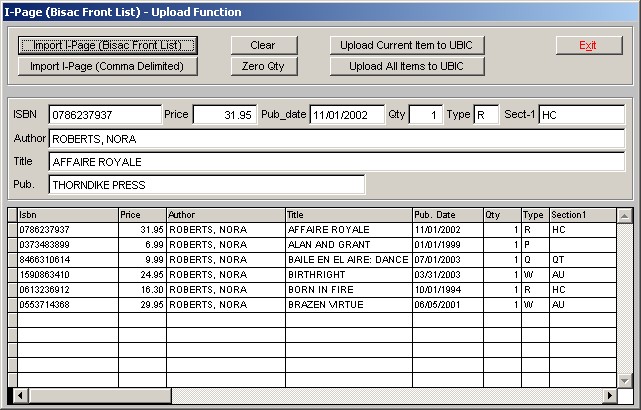Image resolution: width=641 pixels, height=410 pixels.
Task: Click the grid scroll up arrow
Action: click(625, 215)
